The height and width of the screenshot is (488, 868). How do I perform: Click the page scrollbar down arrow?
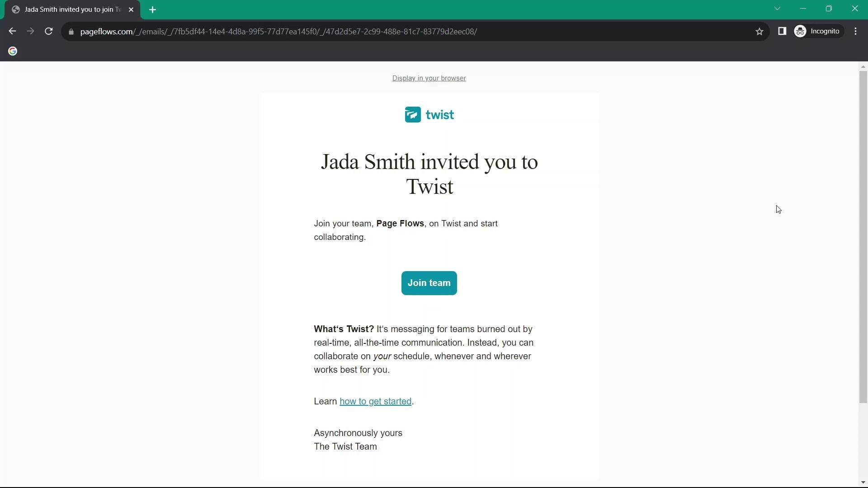[863, 482]
